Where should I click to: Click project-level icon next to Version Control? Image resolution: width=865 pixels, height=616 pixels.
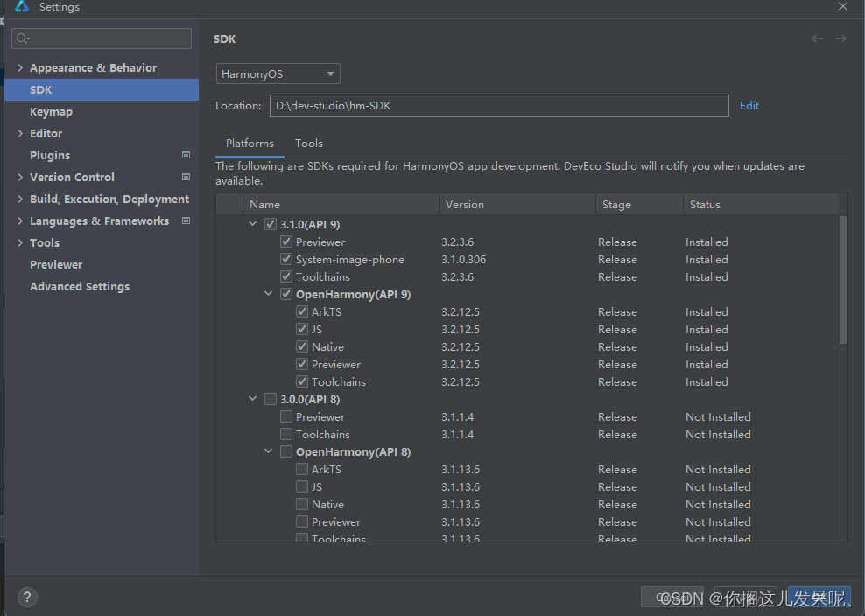click(186, 177)
